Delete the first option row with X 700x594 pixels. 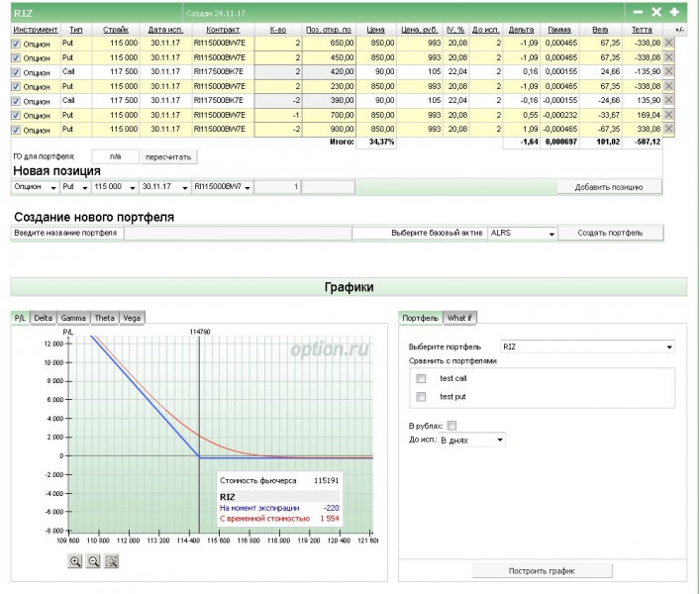click(667, 44)
